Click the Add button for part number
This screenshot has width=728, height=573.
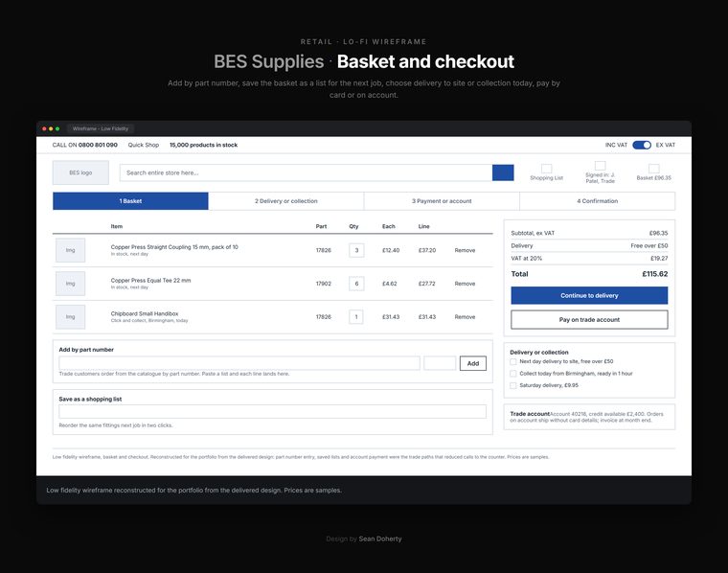pyautogui.click(x=473, y=363)
